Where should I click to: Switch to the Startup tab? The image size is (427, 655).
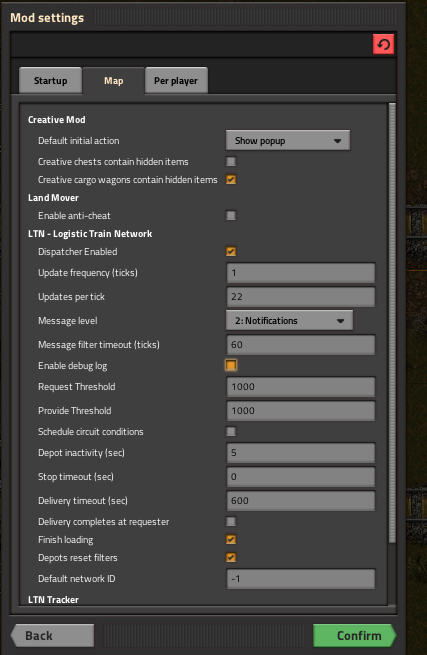coord(51,81)
